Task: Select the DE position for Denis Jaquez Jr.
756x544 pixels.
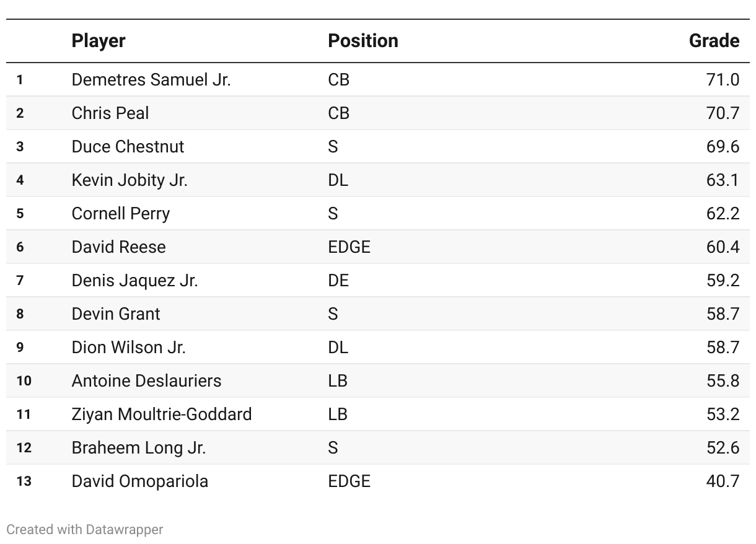Action: (x=339, y=280)
